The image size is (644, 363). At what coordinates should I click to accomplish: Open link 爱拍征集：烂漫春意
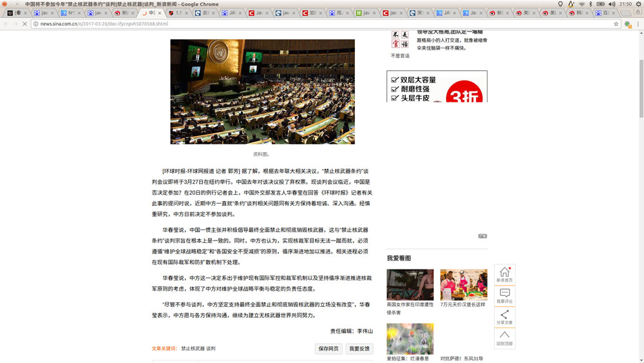408,358
